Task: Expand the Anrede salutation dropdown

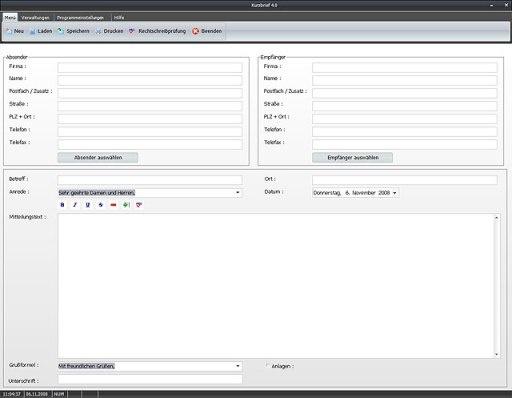Action: tap(238, 193)
